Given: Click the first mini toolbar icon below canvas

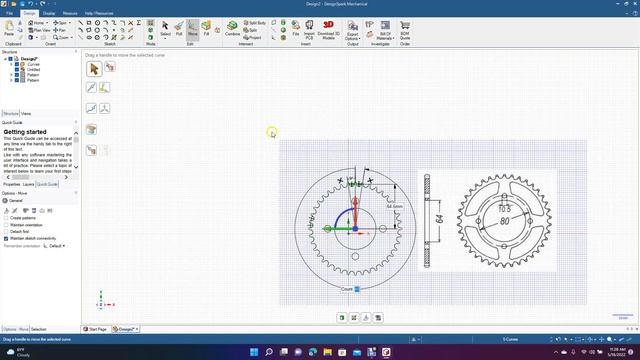Looking at the screenshot, I should pos(342,318).
